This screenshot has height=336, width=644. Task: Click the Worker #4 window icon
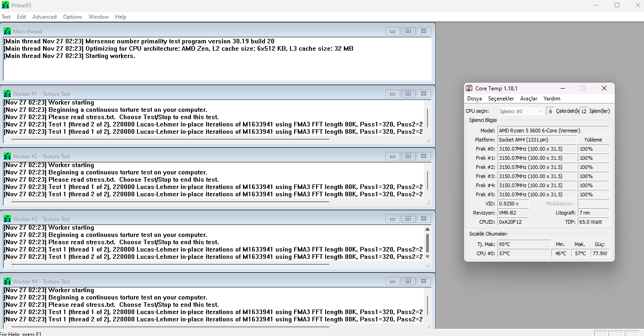(7, 281)
